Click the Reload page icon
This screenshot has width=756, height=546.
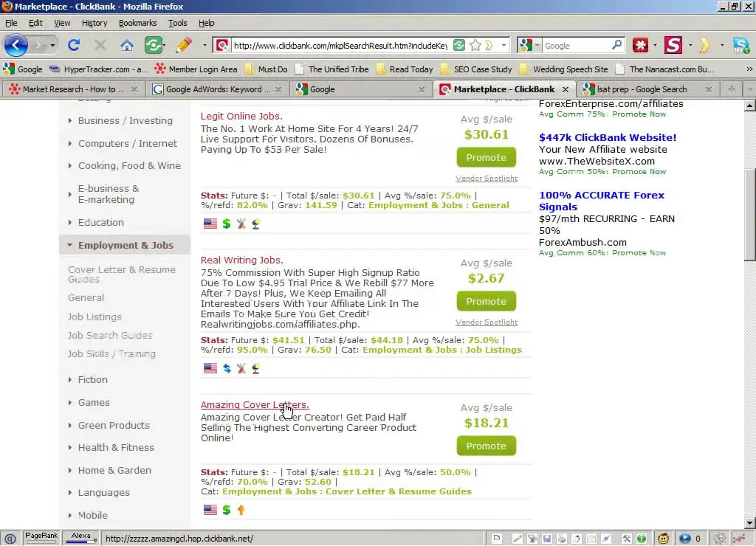tap(74, 45)
